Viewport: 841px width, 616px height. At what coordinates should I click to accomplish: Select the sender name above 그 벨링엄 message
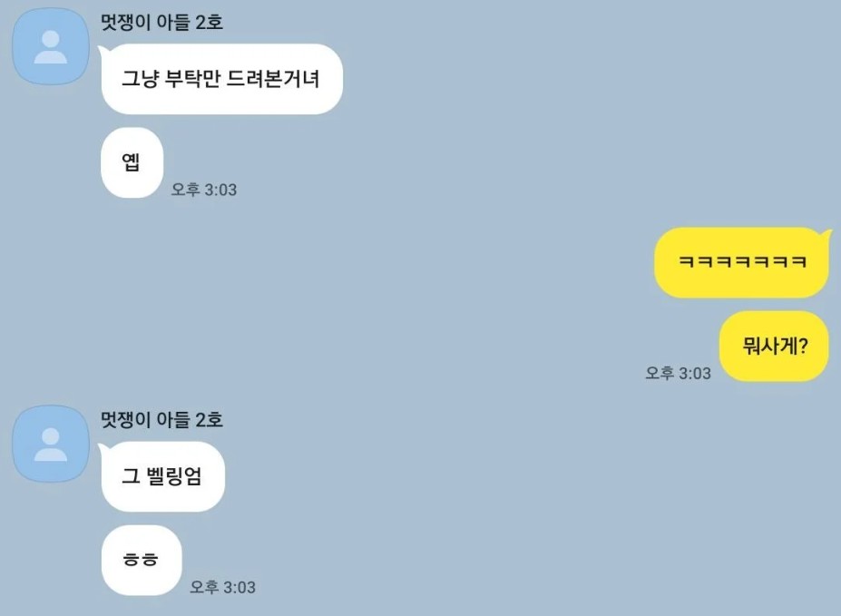point(162,420)
